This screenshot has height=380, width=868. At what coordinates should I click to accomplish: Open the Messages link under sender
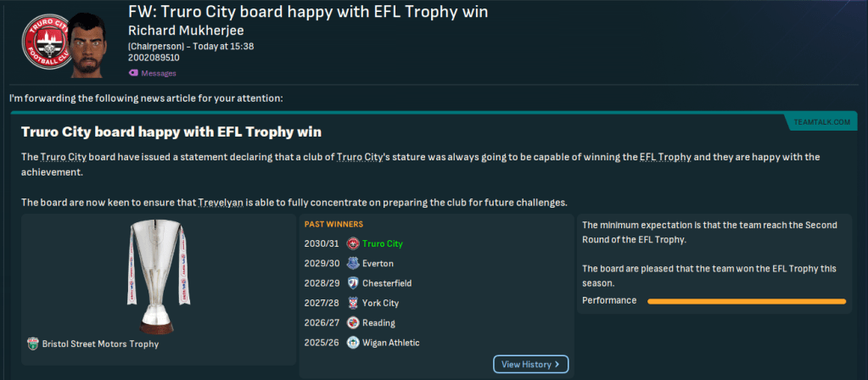(x=159, y=74)
